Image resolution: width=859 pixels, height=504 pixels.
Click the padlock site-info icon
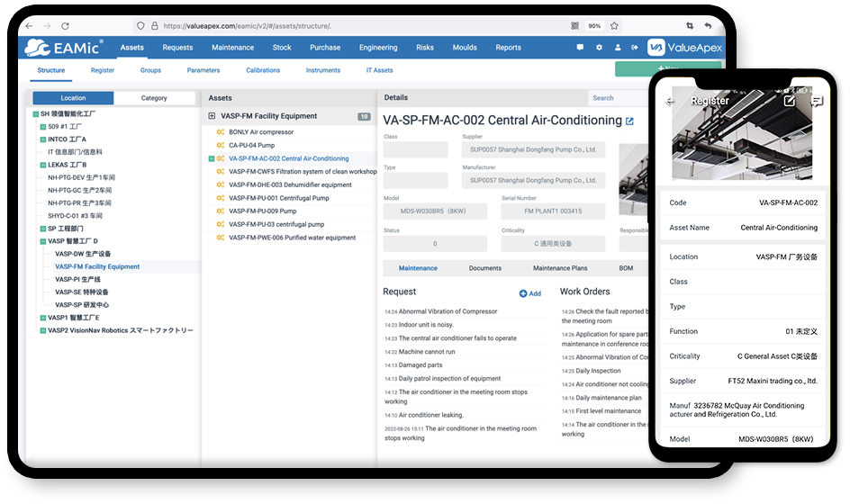click(155, 26)
